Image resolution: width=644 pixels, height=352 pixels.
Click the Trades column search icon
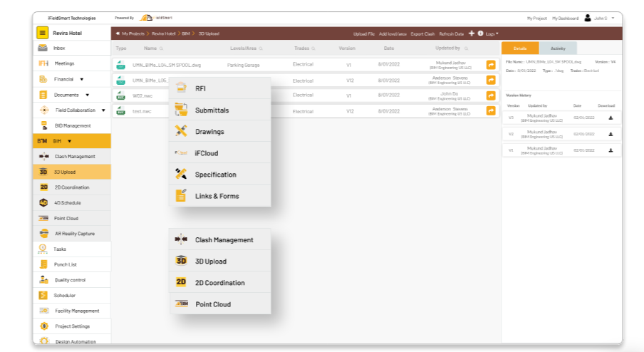[x=313, y=48]
